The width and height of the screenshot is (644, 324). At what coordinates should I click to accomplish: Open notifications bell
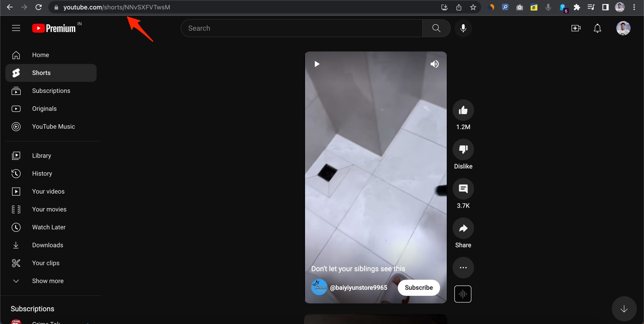[x=597, y=28]
